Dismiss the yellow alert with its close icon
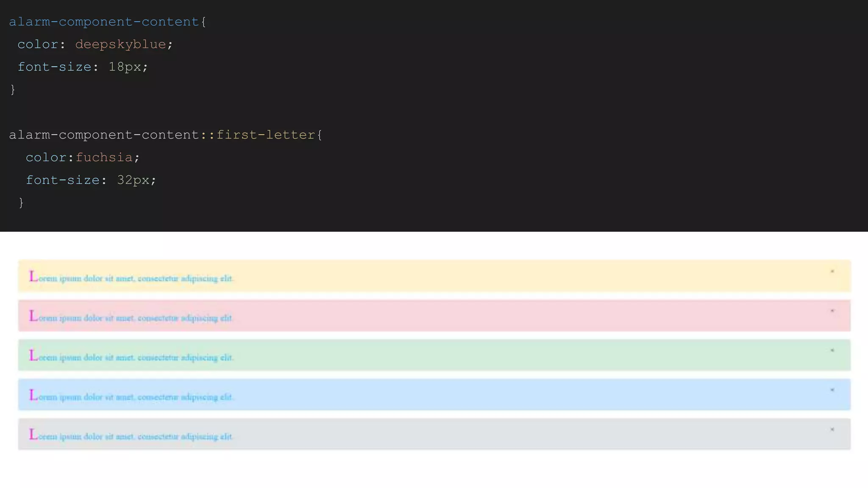The height and width of the screenshot is (488, 868). pos(832,272)
